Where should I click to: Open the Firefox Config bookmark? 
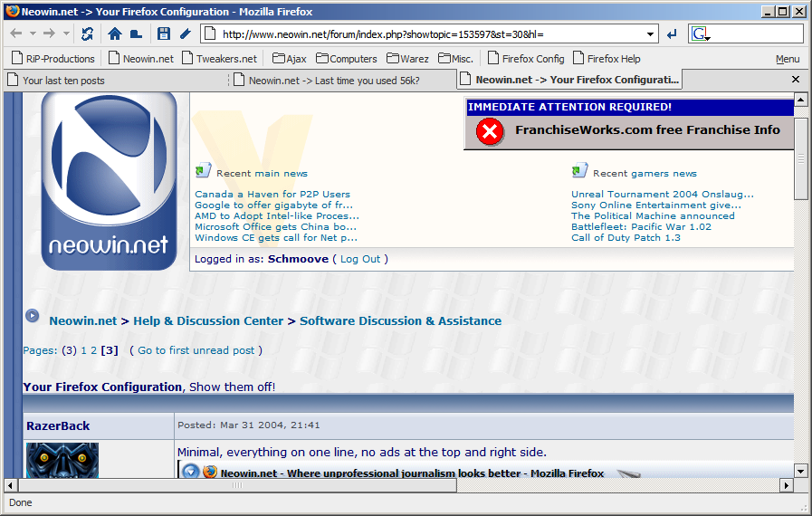[x=526, y=59]
